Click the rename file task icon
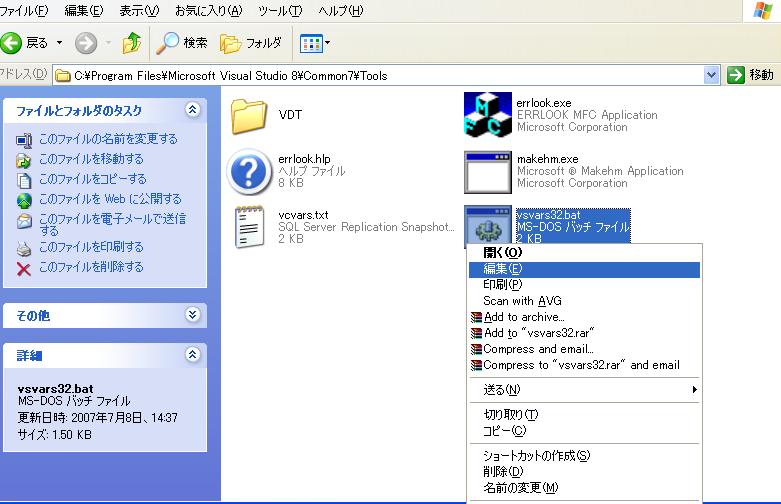The height and width of the screenshot is (504, 781). [23, 140]
